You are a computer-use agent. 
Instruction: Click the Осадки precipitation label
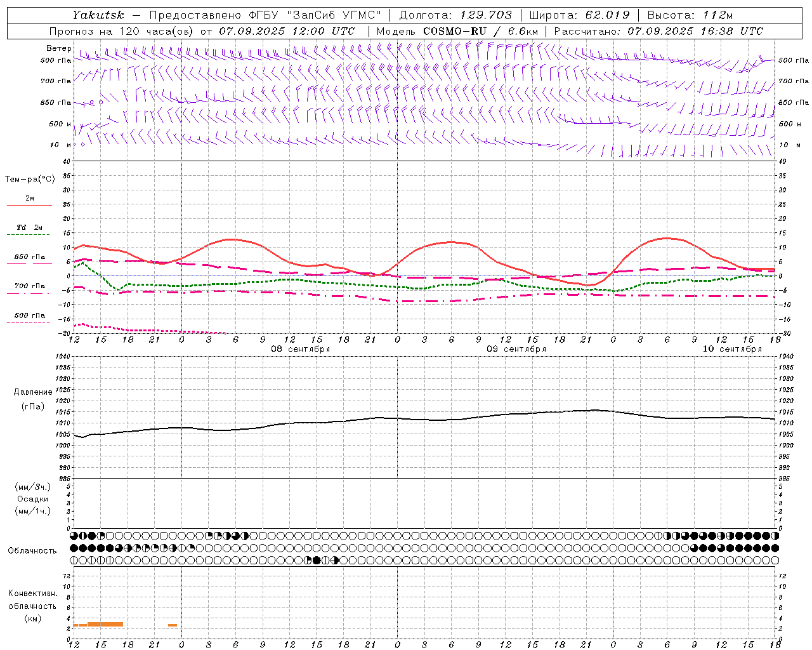pyautogui.click(x=33, y=499)
